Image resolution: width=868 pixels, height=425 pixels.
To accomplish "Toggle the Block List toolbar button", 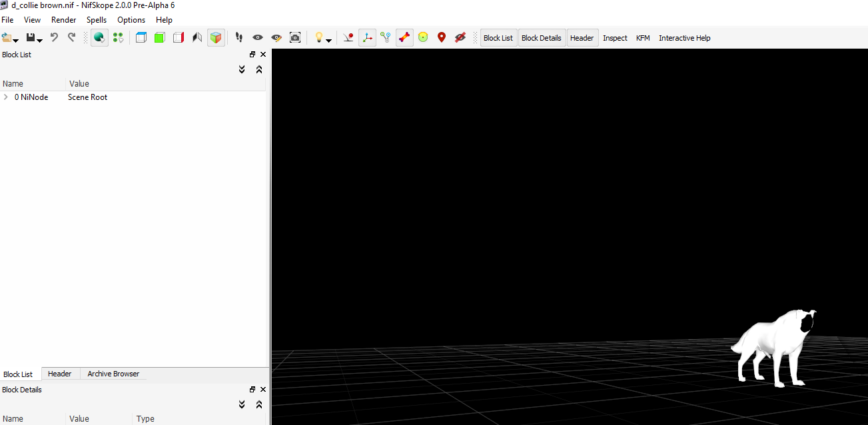I will (x=498, y=38).
